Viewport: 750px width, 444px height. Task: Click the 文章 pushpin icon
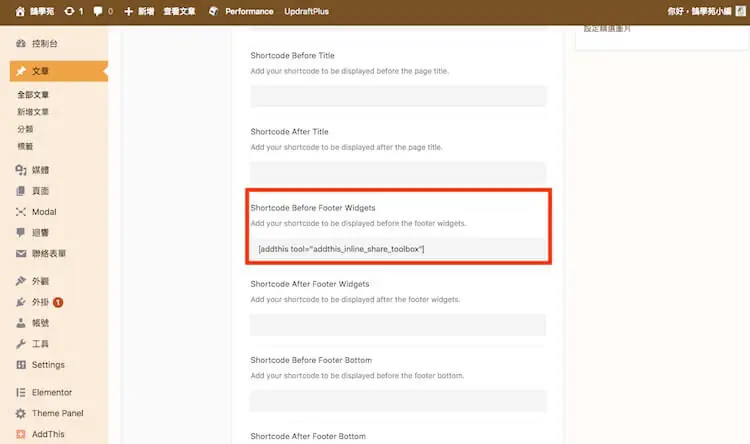coord(21,71)
